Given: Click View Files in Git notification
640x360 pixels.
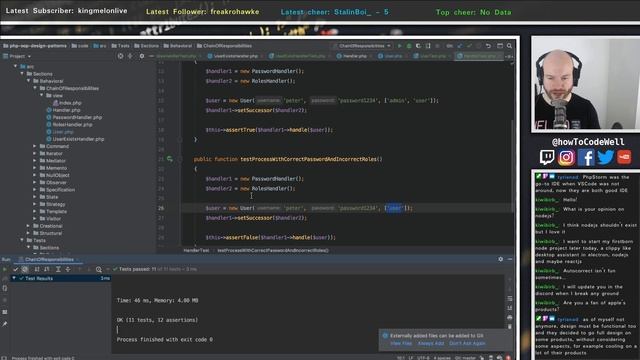Looking at the screenshot, I should coord(401,344).
